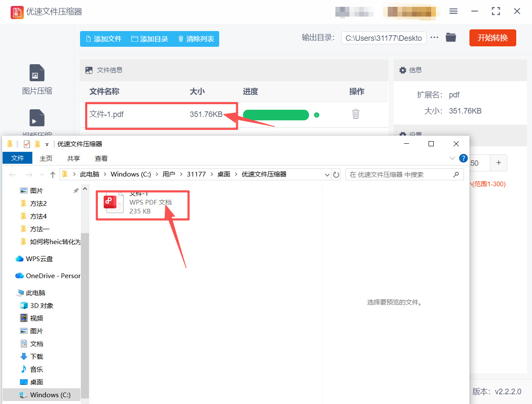This screenshot has width=532, height=404.
Task: Click the folder icon to browse output directory
Action: click(451, 37)
